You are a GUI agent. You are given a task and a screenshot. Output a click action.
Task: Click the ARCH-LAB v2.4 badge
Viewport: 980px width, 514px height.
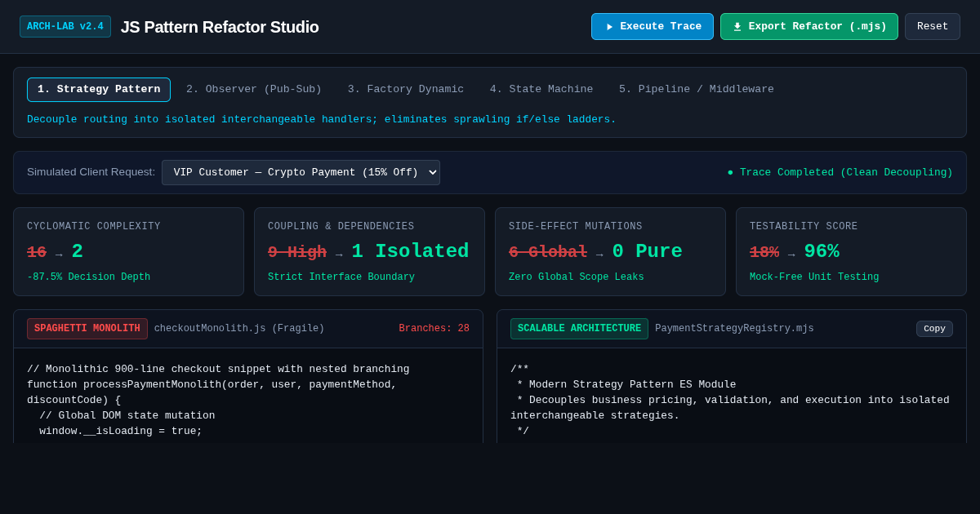[65, 27]
